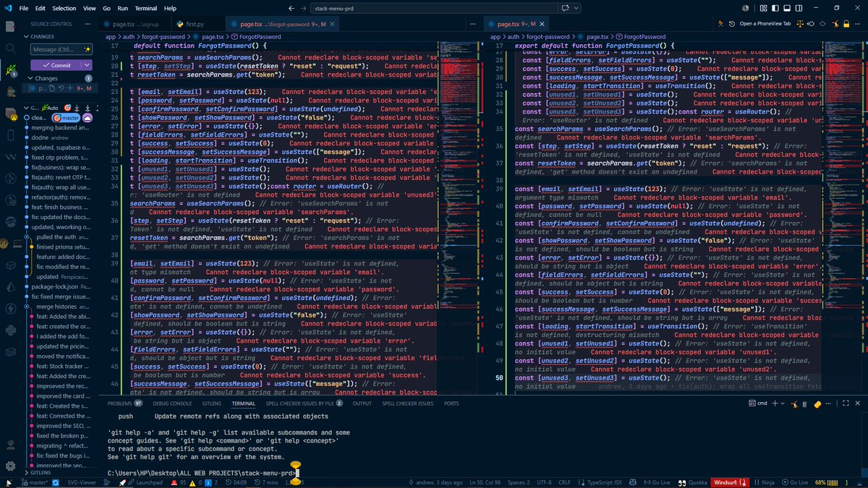Toggle the primary side bar layout icon
868x488 pixels.
tap(775, 8)
